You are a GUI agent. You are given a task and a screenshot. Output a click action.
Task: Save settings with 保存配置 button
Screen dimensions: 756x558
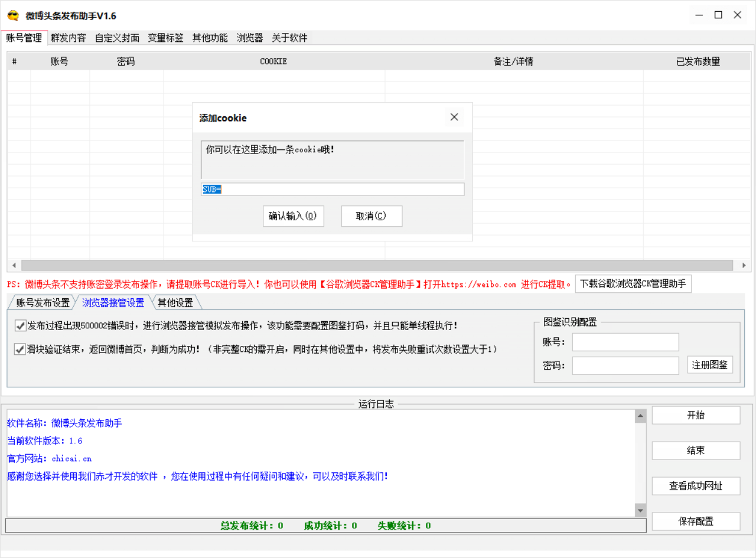point(696,521)
